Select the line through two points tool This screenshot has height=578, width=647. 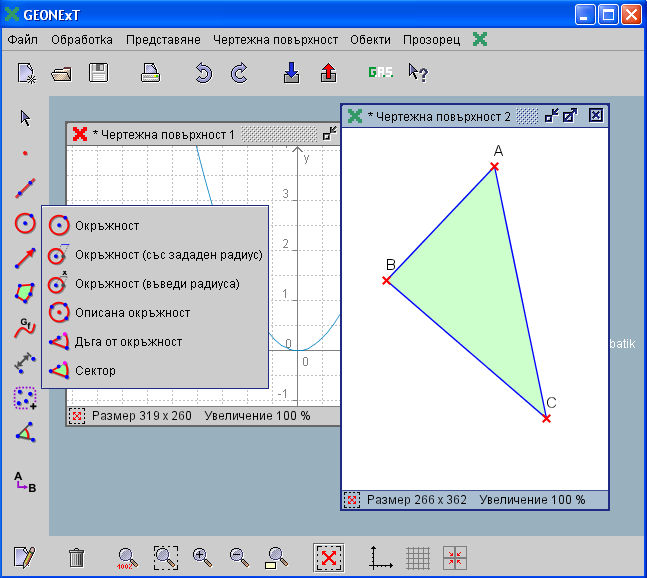(25, 188)
